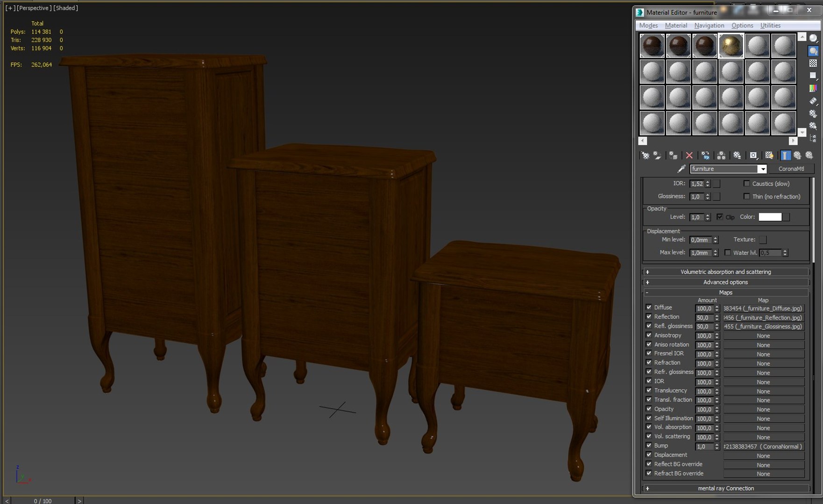Open the _furniture_Diffuse.jpg map button
823x504 pixels.
[763, 308]
